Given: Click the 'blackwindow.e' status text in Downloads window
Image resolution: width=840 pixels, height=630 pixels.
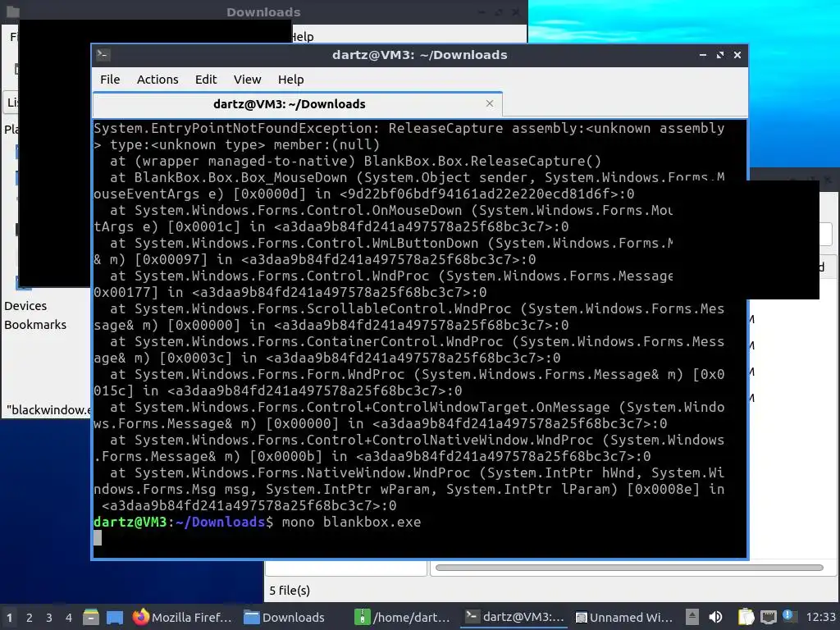Looking at the screenshot, I should (x=48, y=410).
